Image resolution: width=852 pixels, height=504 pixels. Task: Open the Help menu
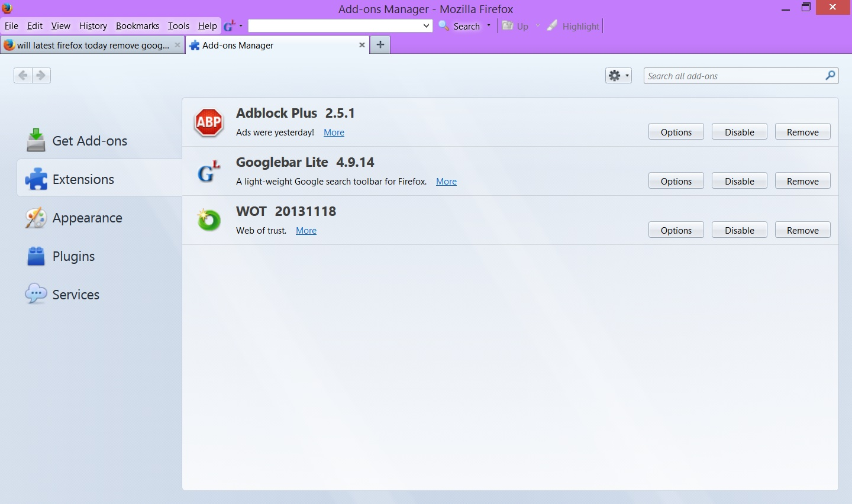point(207,26)
